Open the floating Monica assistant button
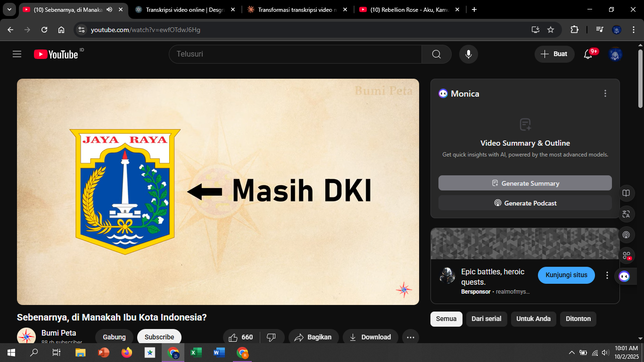The width and height of the screenshot is (644, 362). 624,276
